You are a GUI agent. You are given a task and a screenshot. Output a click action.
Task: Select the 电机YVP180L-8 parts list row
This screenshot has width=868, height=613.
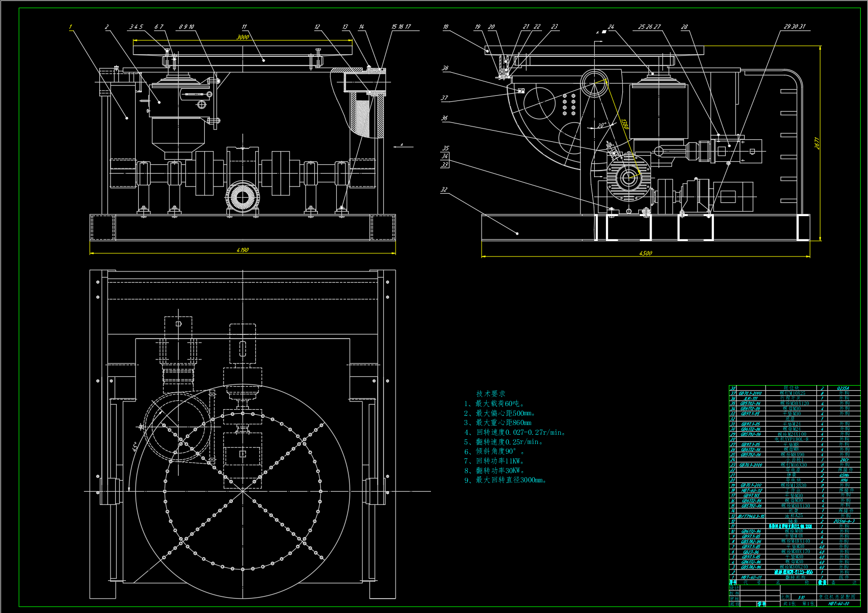[x=792, y=439]
